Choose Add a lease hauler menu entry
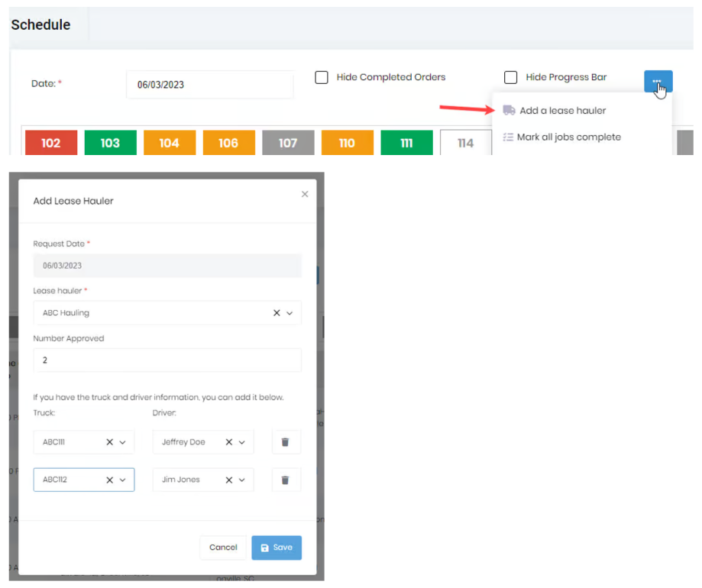 coord(562,111)
